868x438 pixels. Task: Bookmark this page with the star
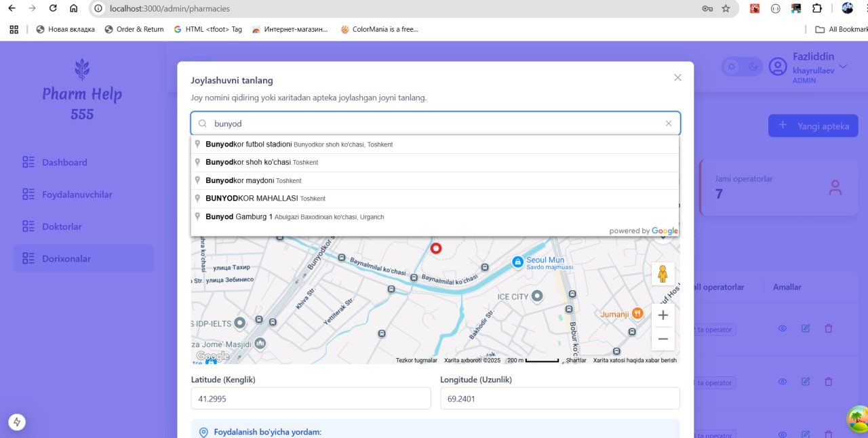click(726, 9)
